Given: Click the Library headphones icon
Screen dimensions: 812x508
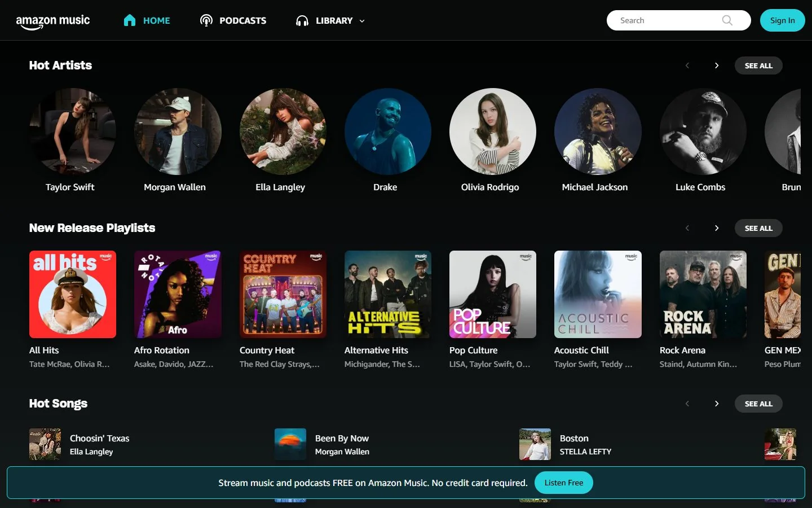Looking at the screenshot, I should click(x=302, y=20).
